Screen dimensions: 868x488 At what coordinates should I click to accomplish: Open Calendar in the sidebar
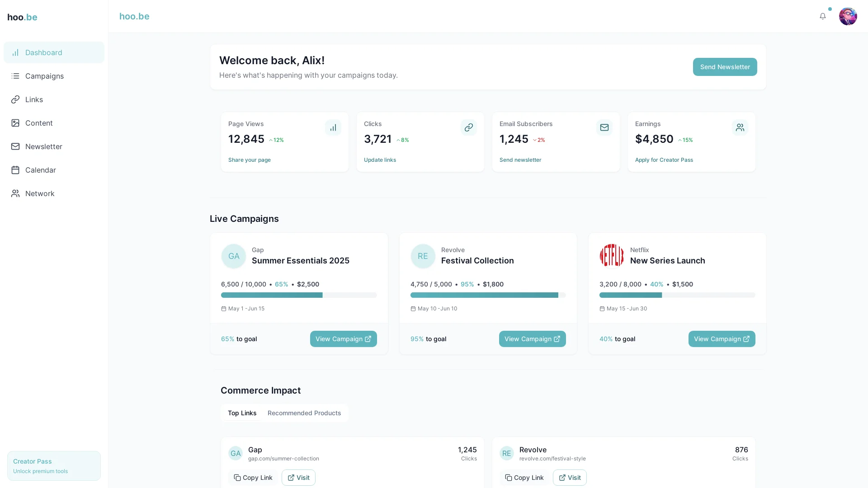40,170
